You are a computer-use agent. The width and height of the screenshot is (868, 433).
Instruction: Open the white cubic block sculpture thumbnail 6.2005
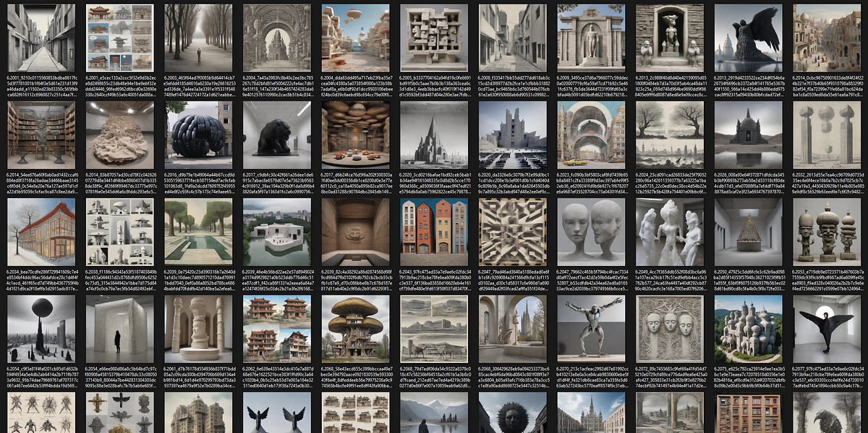[x=434, y=38]
